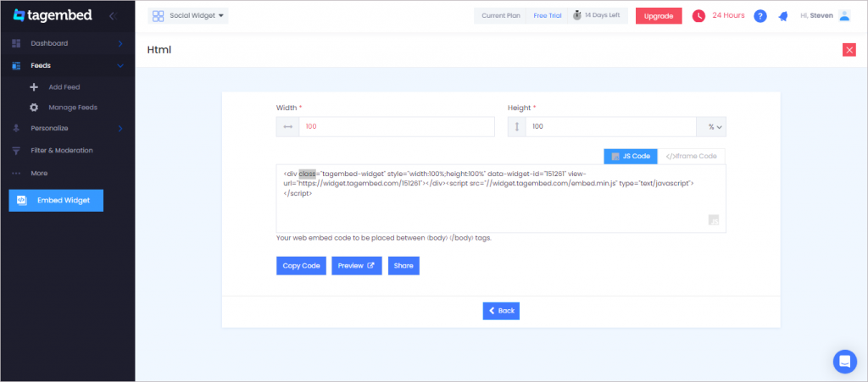Click the Width input field
This screenshot has height=382, width=868.
click(x=397, y=126)
